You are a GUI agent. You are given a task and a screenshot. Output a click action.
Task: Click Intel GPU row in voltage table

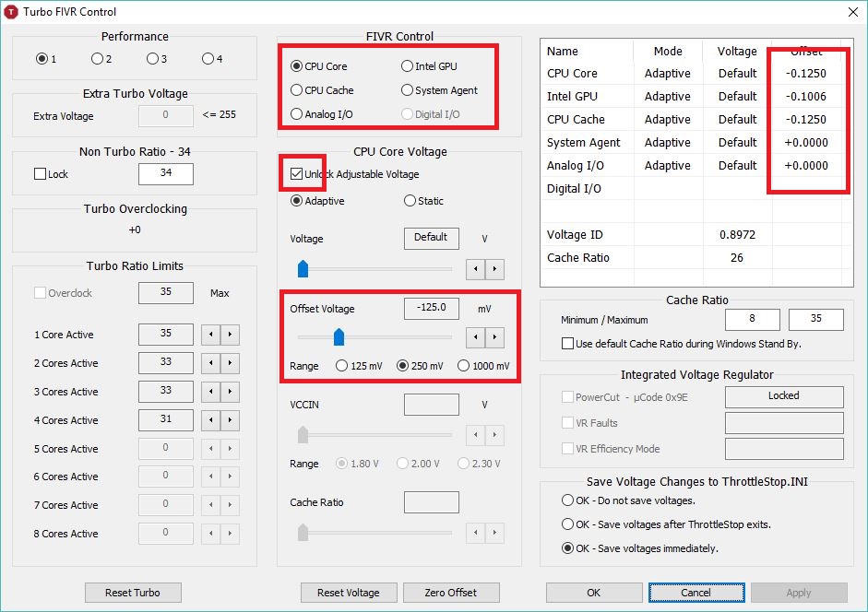pos(696,96)
